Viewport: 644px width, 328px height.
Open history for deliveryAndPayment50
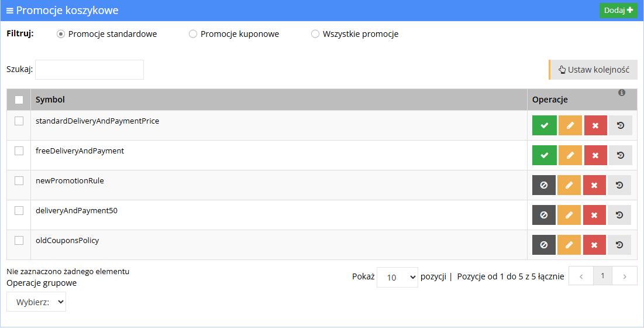(619, 215)
